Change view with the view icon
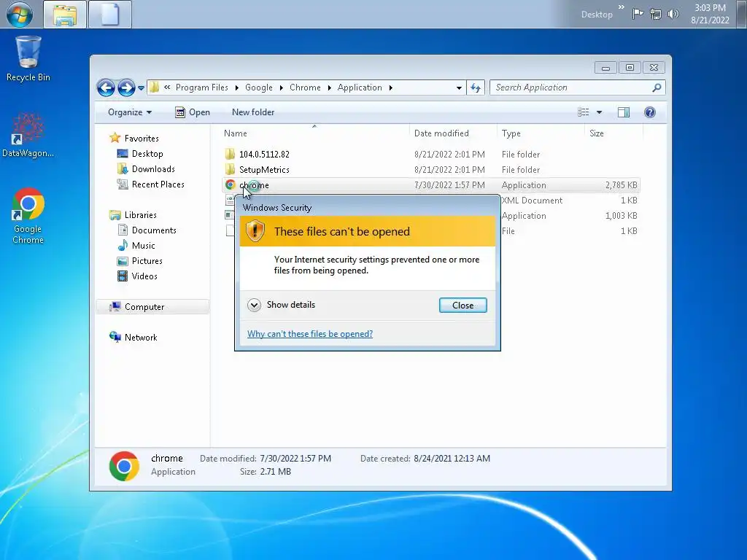Screen dimensions: 747x560 [583, 112]
